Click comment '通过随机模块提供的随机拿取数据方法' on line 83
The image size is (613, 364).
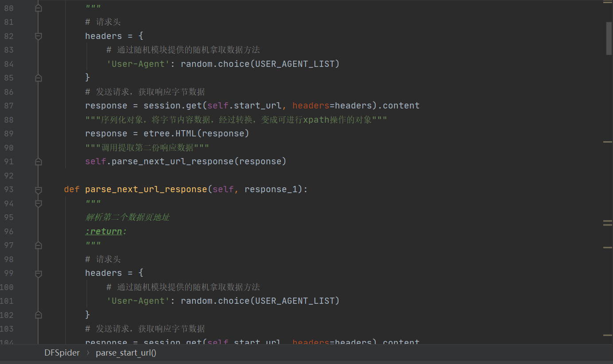tap(189, 50)
